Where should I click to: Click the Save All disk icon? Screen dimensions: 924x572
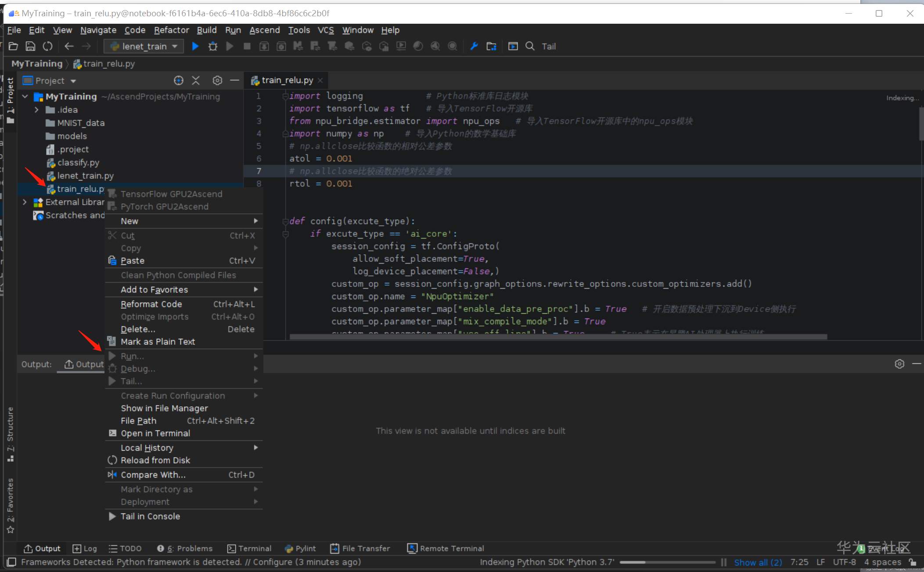coord(30,46)
